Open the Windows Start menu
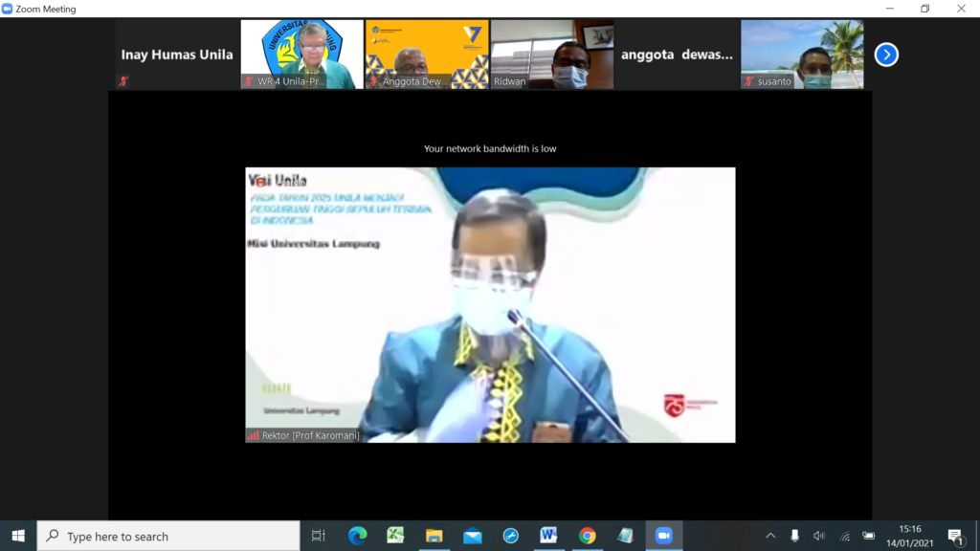 (18, 536)
